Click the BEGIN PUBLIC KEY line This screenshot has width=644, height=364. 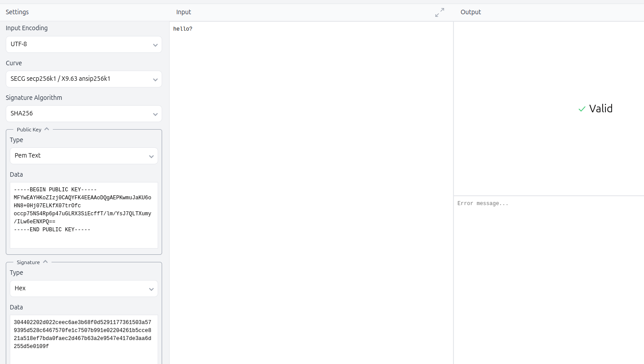55,190
